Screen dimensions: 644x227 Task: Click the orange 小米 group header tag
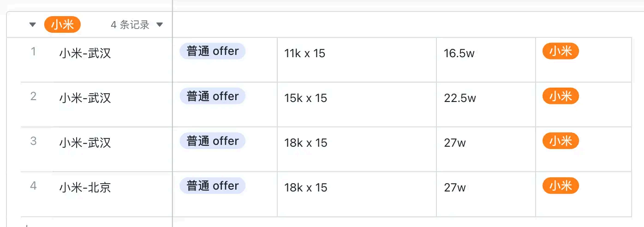pyautogui.click(x=62, y=25)
